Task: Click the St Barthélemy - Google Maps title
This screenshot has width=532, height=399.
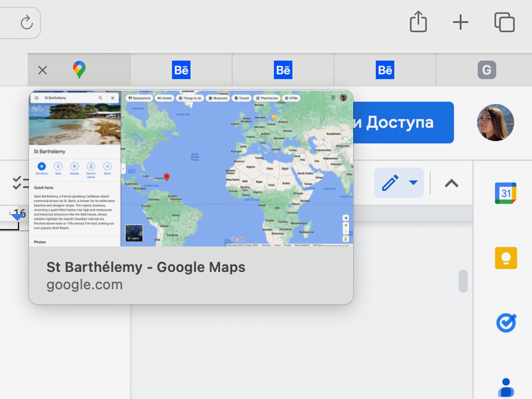Action: tap(146, 267)
